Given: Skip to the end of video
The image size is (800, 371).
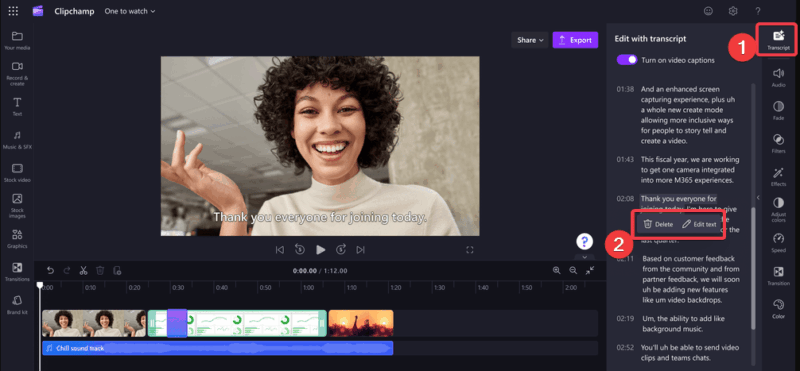Looking at the screenshot, I should click(361, 250).
